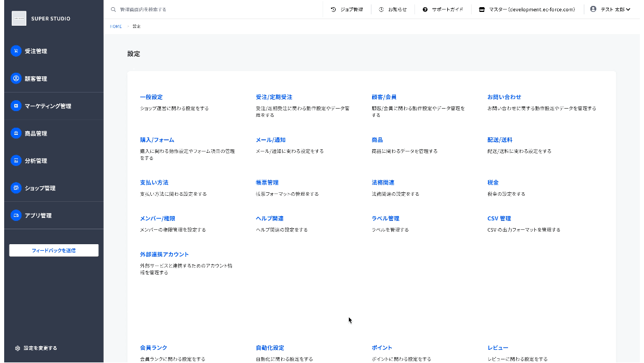Open the ショップ管理 store icon
The image size is (644, 363).
16,188
